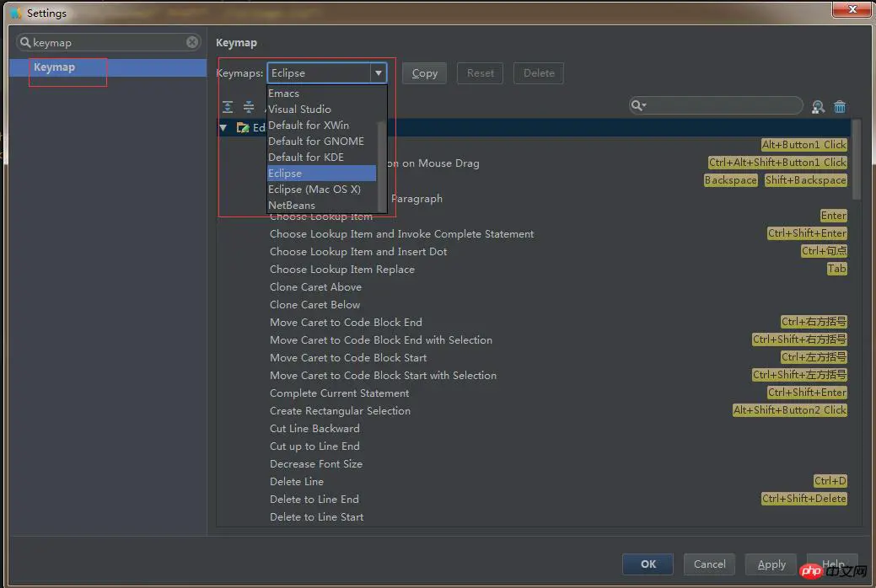
Task: Click the Shift+Backspace shortcut label
Action: (806, 180)
